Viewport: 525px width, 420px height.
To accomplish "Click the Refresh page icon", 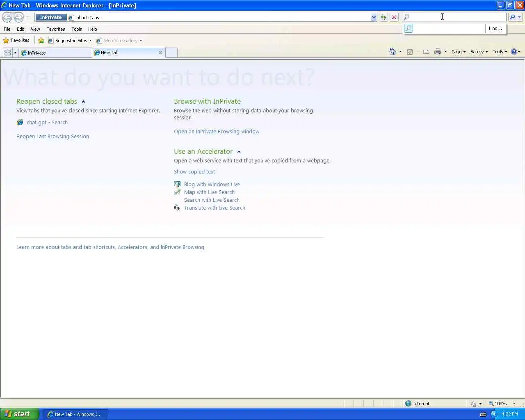I will click(383, 17).
